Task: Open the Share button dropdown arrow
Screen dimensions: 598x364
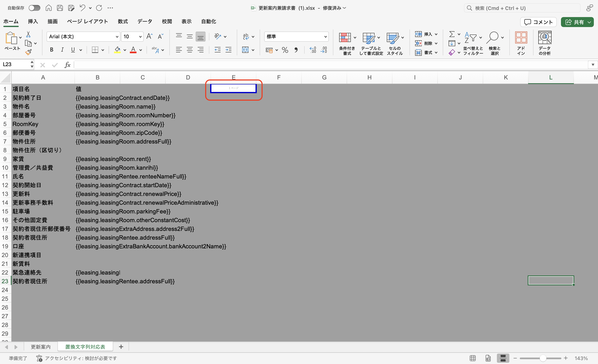Action: 589,22
